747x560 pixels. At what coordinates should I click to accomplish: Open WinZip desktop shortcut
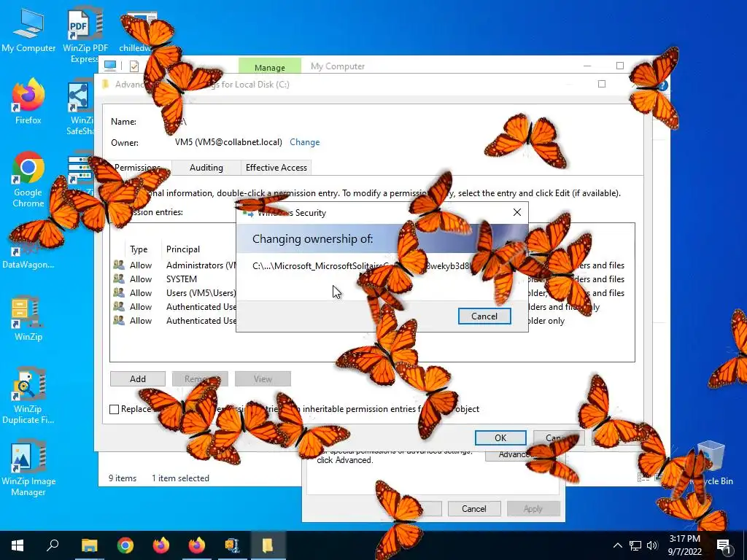(28, 319)
